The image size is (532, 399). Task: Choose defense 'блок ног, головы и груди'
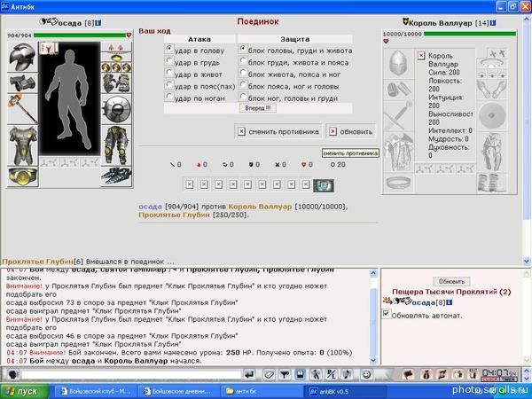[x=243, y=97]
